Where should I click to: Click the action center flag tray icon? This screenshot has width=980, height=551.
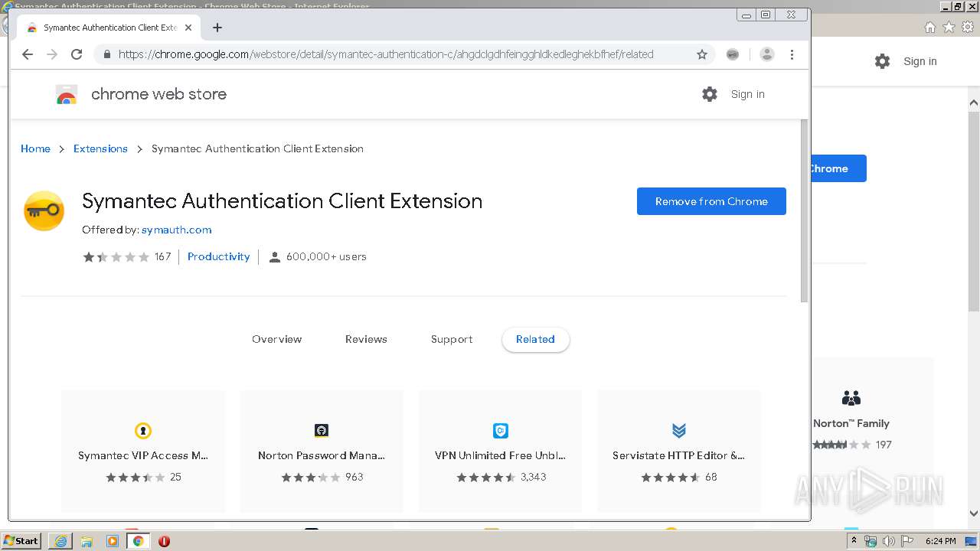(906, 541)
